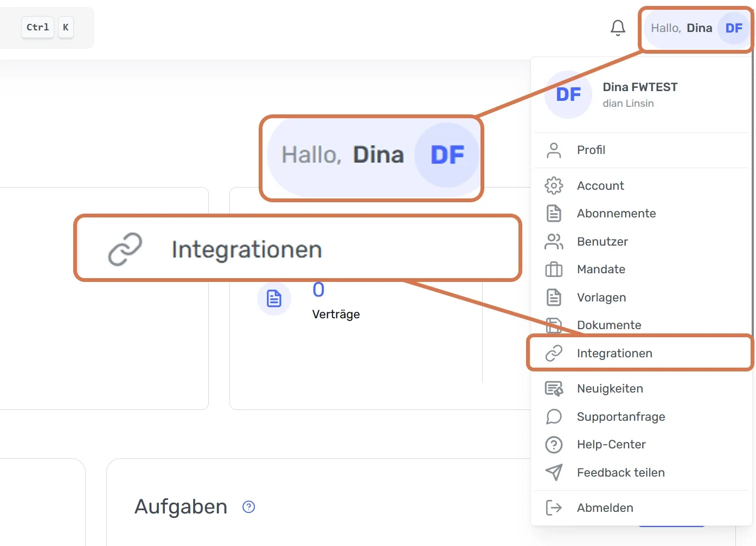
Task: Choose Integrationen in the dropdown menu
Action: point(641,354)
